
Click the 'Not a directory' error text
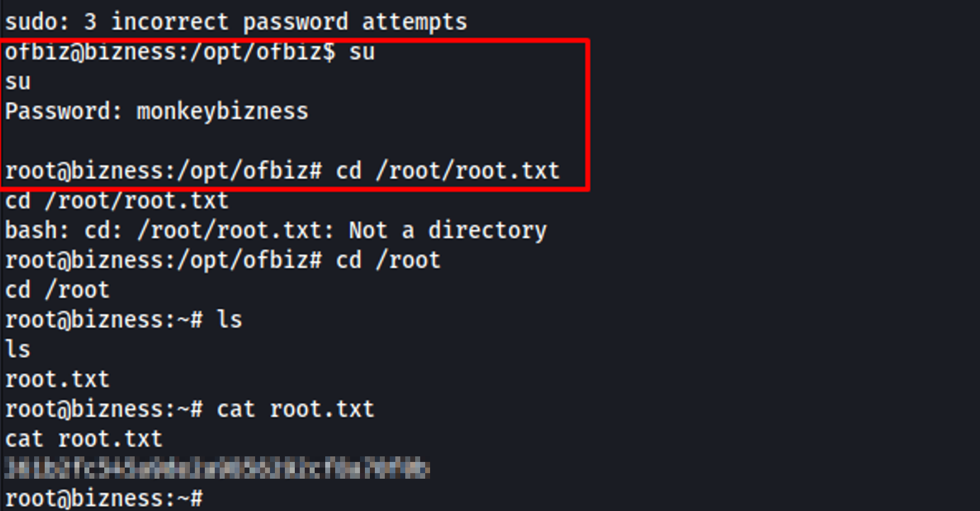coord(447,230)
